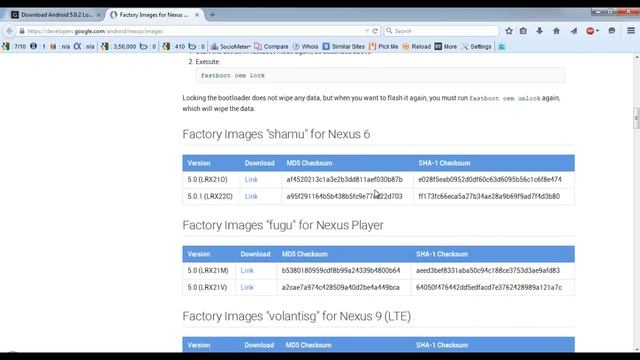This screenshot has height=360, width=640.
Task: Click the Compare toolbar button
Action: (271, 47)
